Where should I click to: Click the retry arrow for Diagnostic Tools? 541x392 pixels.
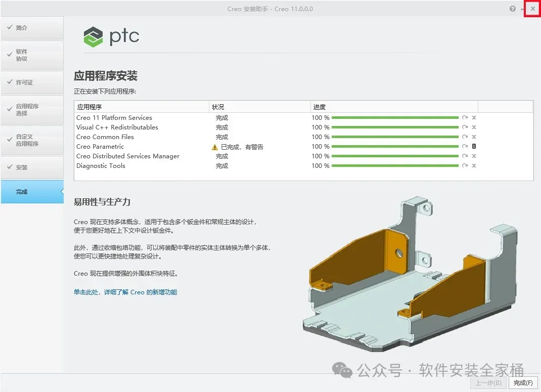465,165
